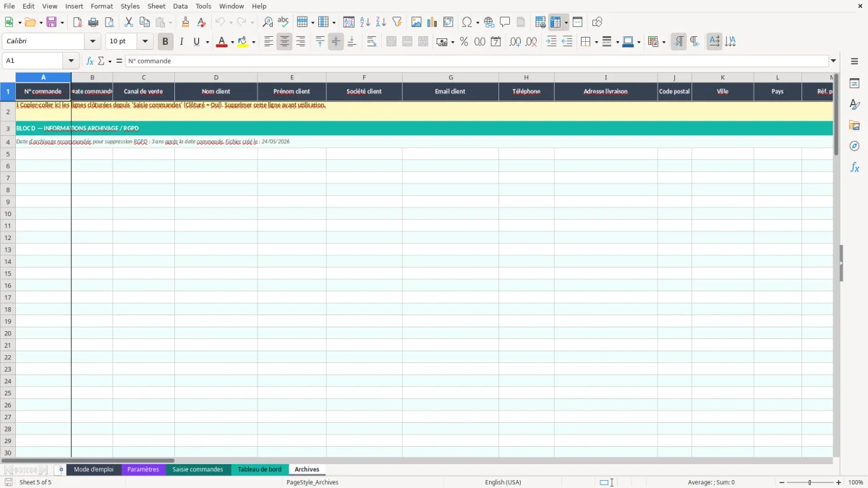868x488 pixels.
Task: Open Find & Replace
Action: coord(268,22)
